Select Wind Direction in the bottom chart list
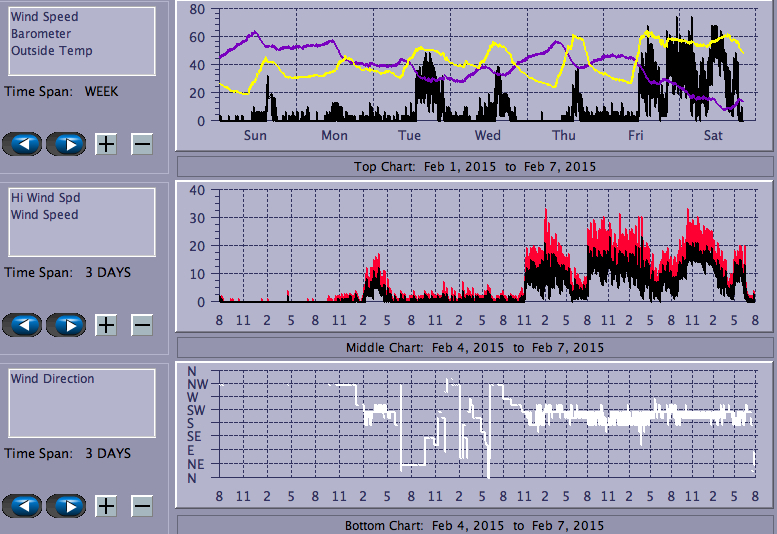 pos(52,379)
